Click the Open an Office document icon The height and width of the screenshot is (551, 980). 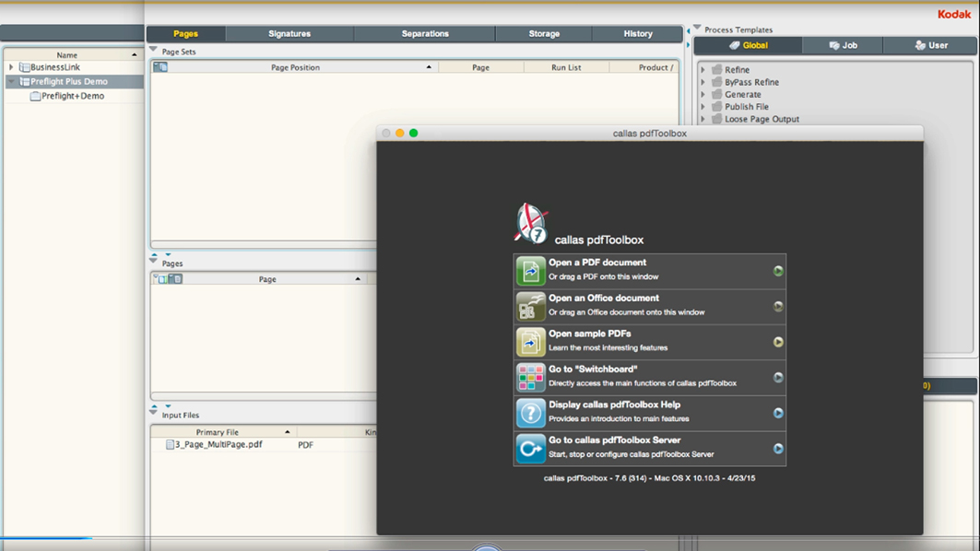[x=530, y=307]
